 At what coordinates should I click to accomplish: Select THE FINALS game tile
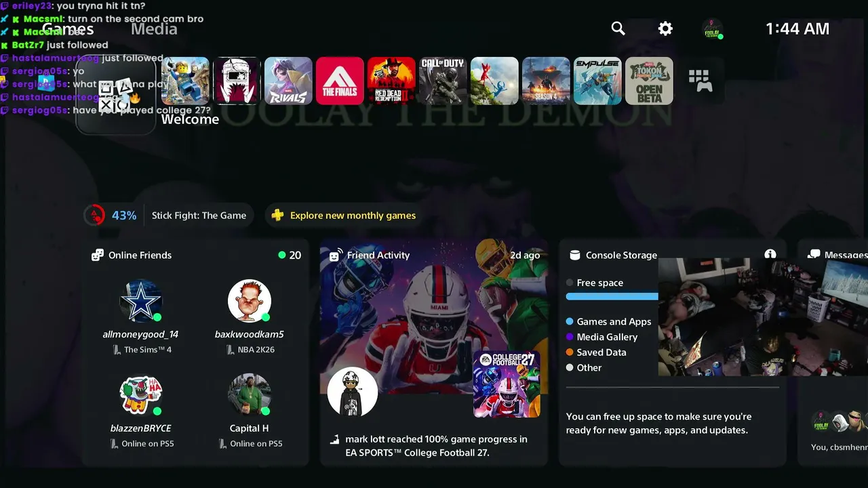click(x=340, y=81)
